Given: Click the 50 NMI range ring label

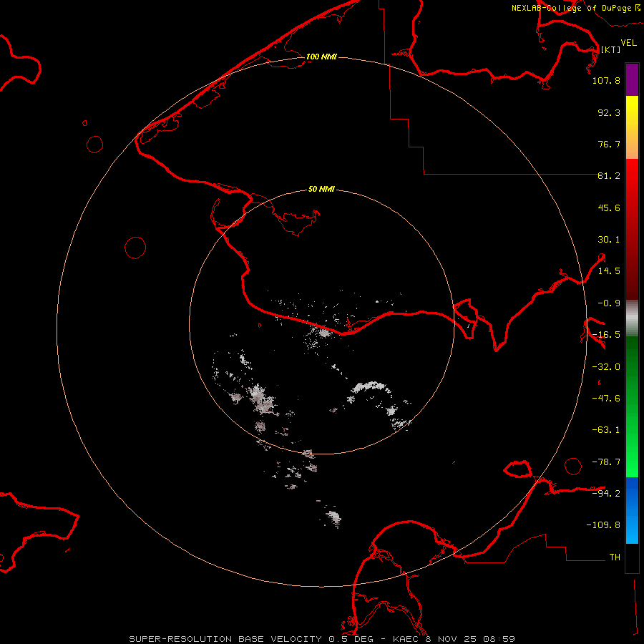Looking at the screenshot, I should (321, 189).
